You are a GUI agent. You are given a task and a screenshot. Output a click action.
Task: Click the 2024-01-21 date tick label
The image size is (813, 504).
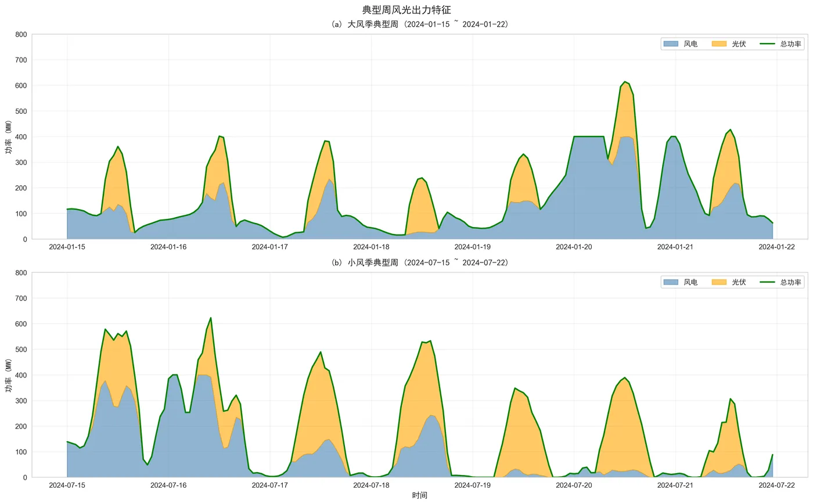pyautogui.click(x=675, y=247)
